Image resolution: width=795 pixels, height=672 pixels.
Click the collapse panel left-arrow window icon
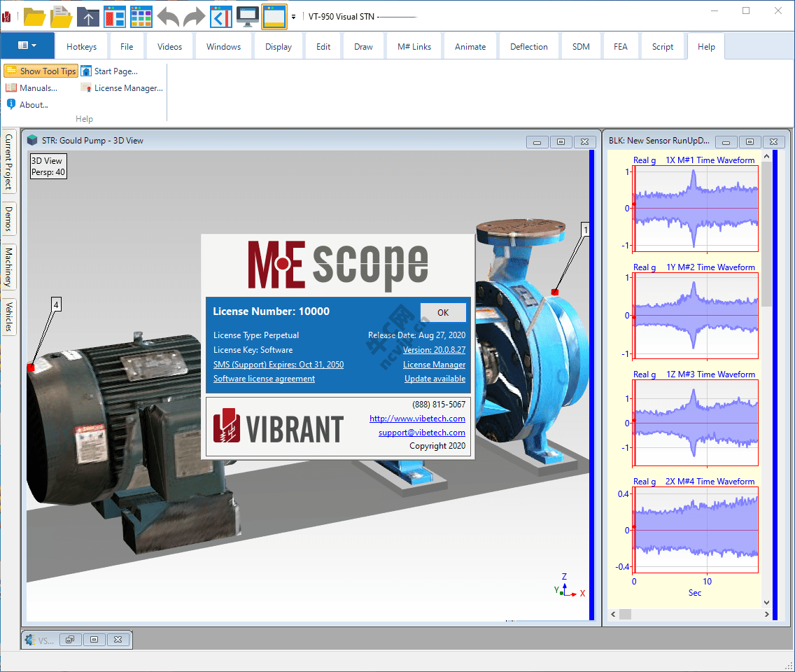point(221,17)
